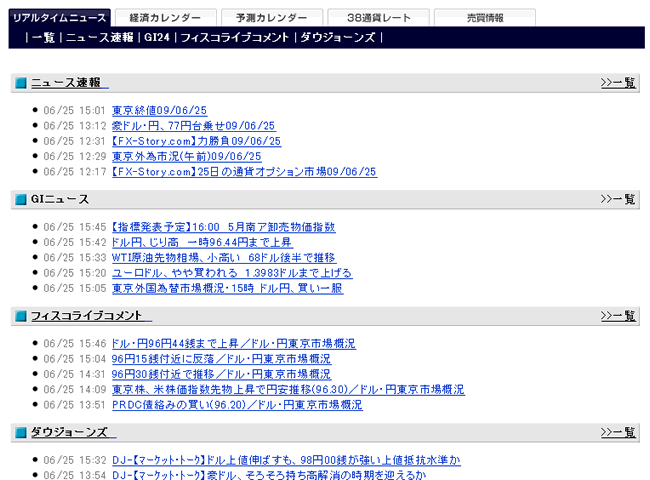Click the blue square icon beside ニュース速報 heading
650x480 pixels.
point(21,83)
